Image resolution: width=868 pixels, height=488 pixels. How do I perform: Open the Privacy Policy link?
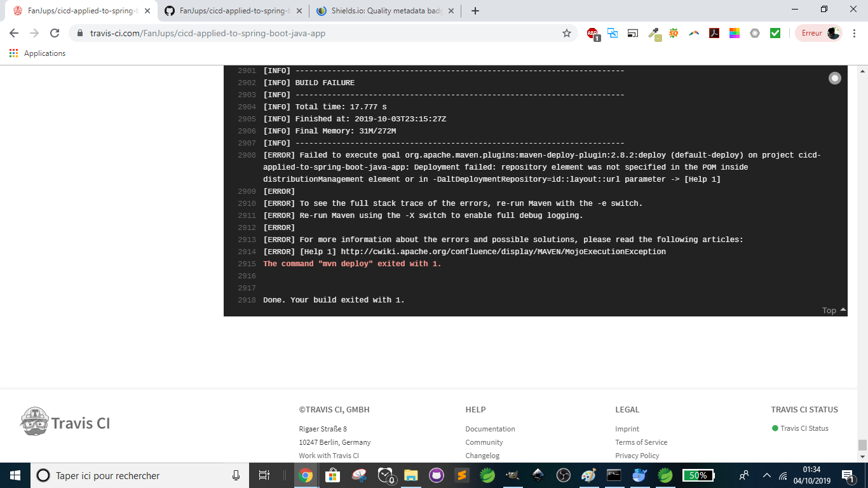point(637,456)
